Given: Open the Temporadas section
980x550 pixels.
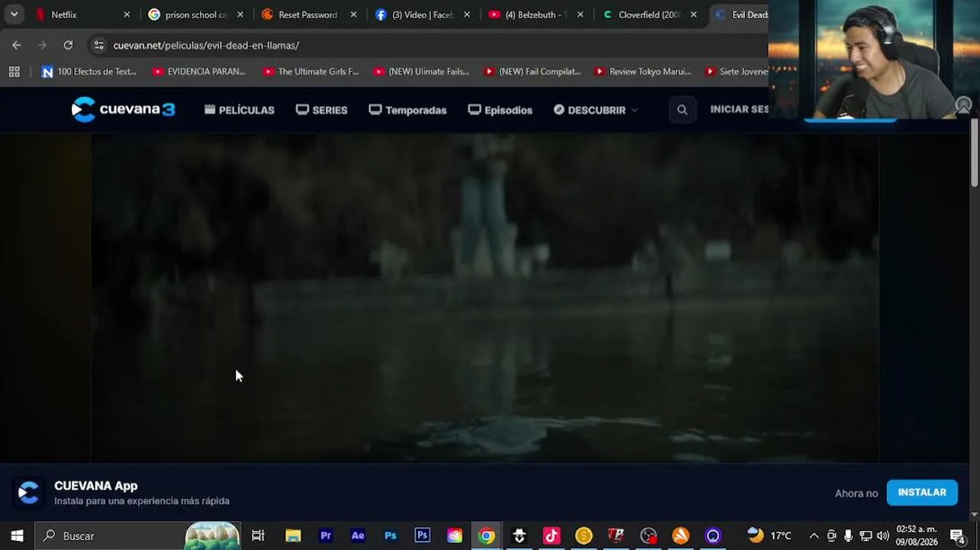Looking at the screenshot, I should pyautogui.click(x=408, y=110).
